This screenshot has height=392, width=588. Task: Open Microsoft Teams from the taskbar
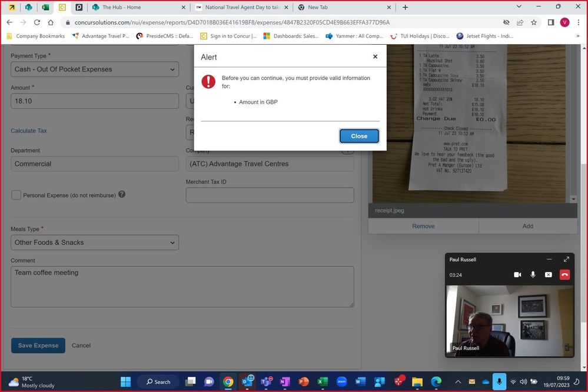pos(266,382)
